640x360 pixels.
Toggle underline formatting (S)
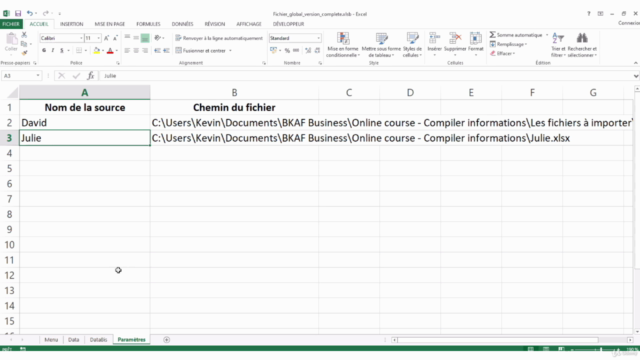[x=62, y=51]
